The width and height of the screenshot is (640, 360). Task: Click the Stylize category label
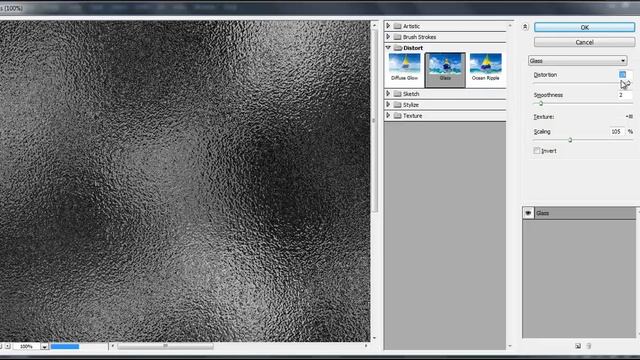[411, 105]
